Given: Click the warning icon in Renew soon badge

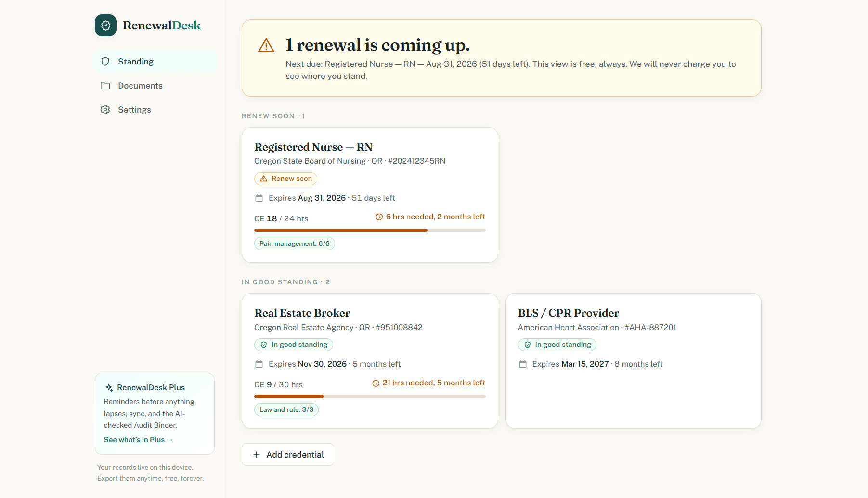Looking at the screenshot, I should pyautogui.click(x=264, y=179).
